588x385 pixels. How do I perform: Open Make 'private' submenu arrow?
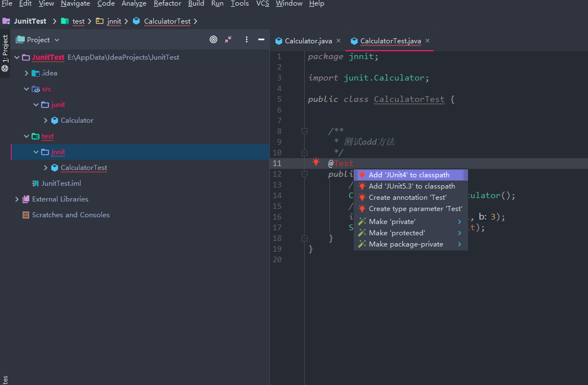[x=460, y=222]
